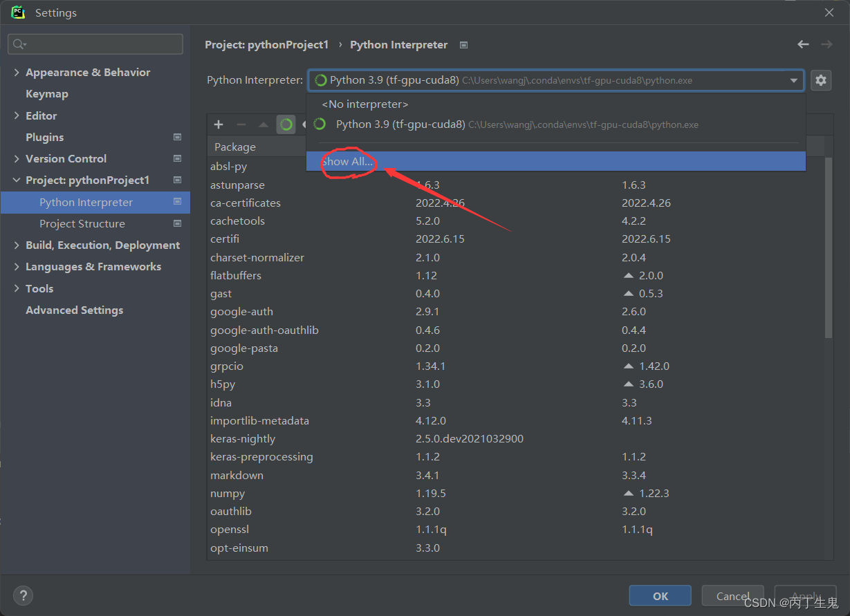Select Python 3.9 (tf-gpu-cuda8) list entry
The height and width of the screenshot is (616, 850).
[x=556, y=124]
